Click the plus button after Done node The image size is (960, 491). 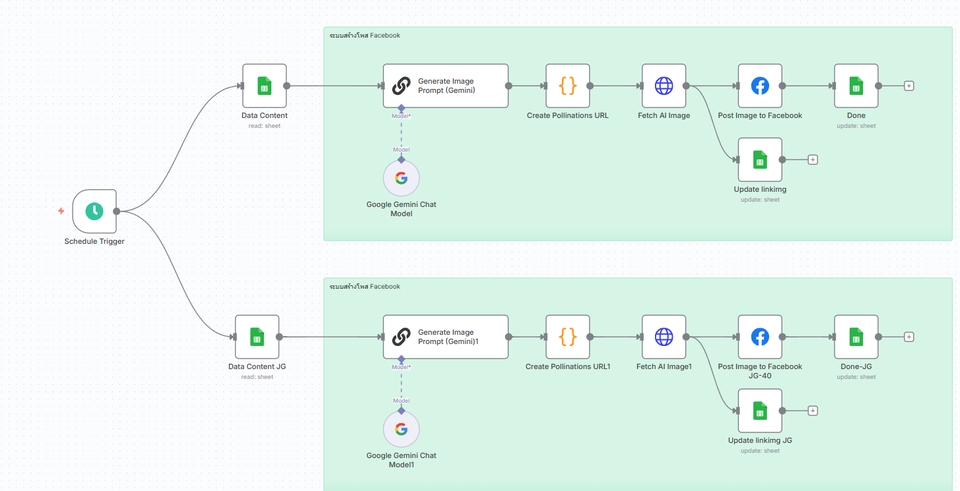909,86
